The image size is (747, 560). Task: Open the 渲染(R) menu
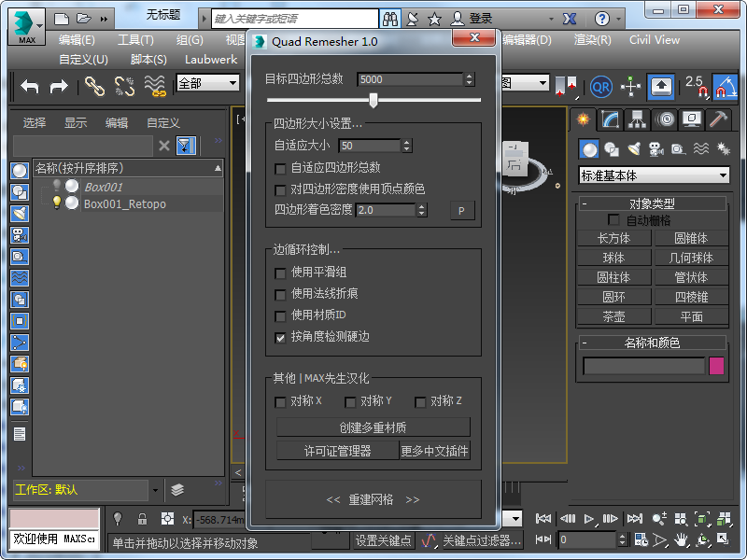click(592, 40)
